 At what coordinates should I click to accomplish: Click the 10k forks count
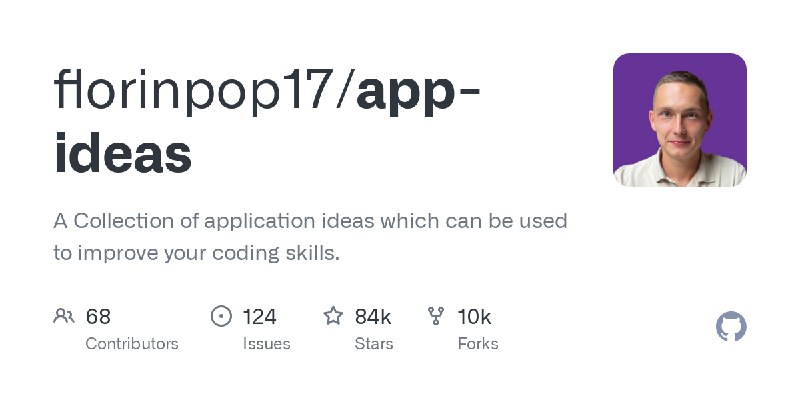pos(474,317)
